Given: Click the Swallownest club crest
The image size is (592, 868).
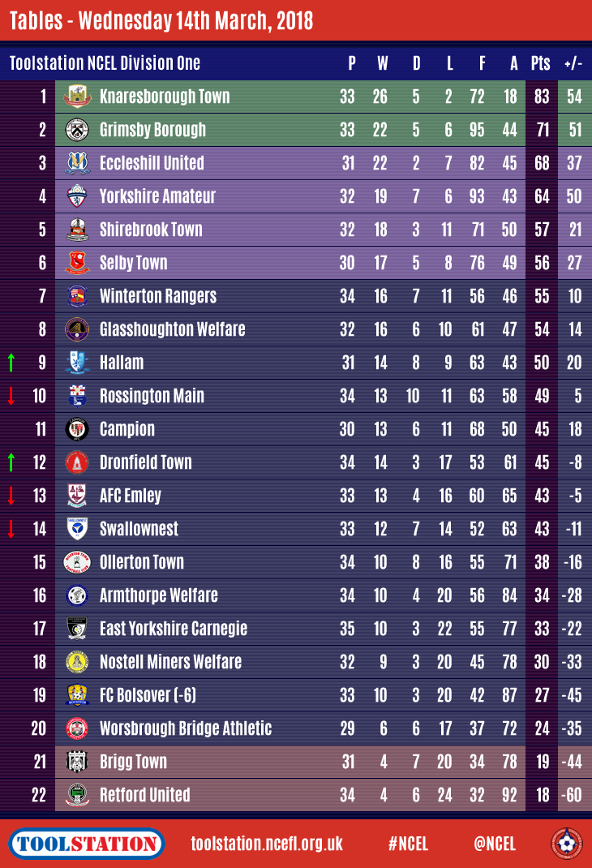Looking at the screenshot, I should 77,529.
